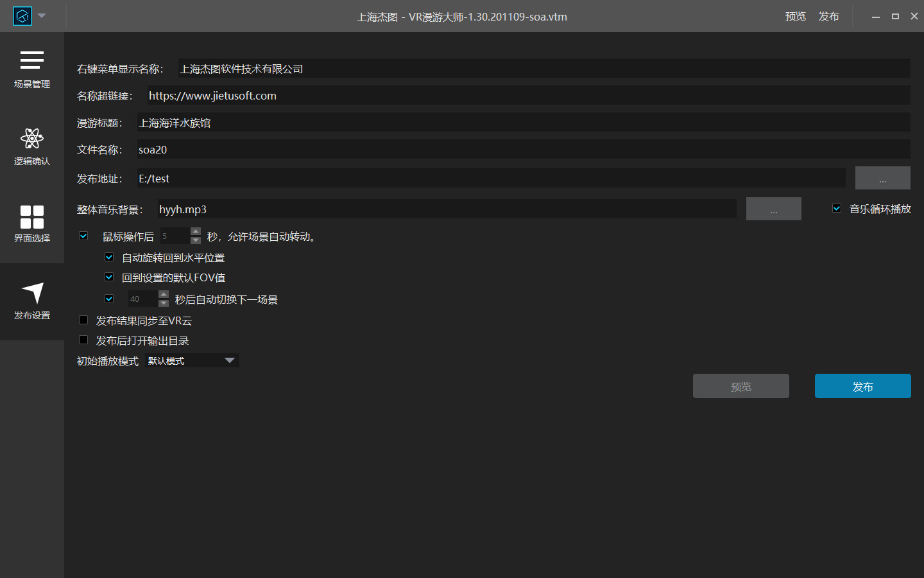Viewport: 924px width, 578px height.
Task: Browse for background music file
Action: click(x=773, y=209)
